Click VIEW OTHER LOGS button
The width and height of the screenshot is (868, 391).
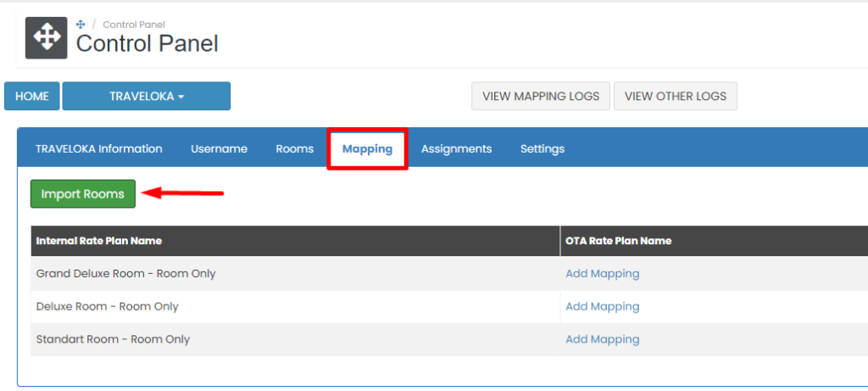click(676, 97)
